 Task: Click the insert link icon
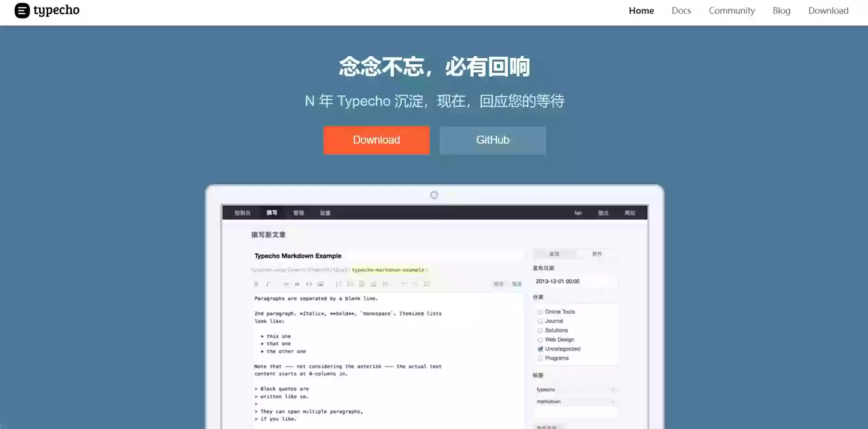285,284
